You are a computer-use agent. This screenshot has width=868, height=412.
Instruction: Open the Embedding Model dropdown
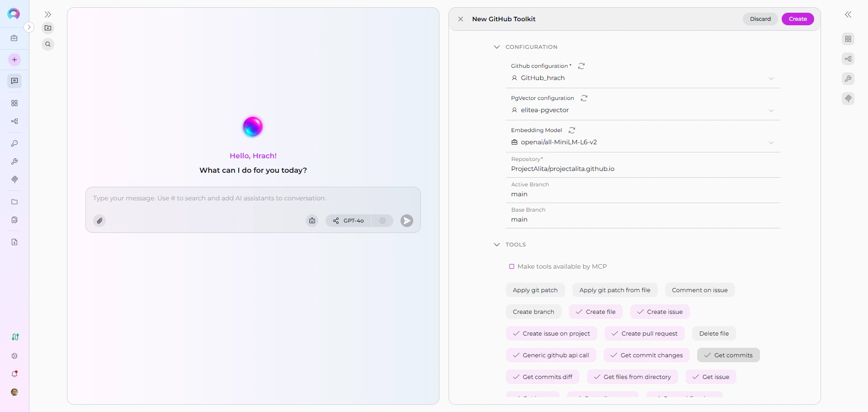pyautogui.click(x=771, y=142)
